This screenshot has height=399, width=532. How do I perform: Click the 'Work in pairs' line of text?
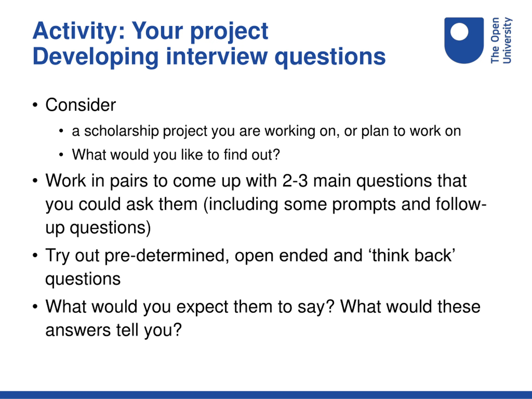256,181
